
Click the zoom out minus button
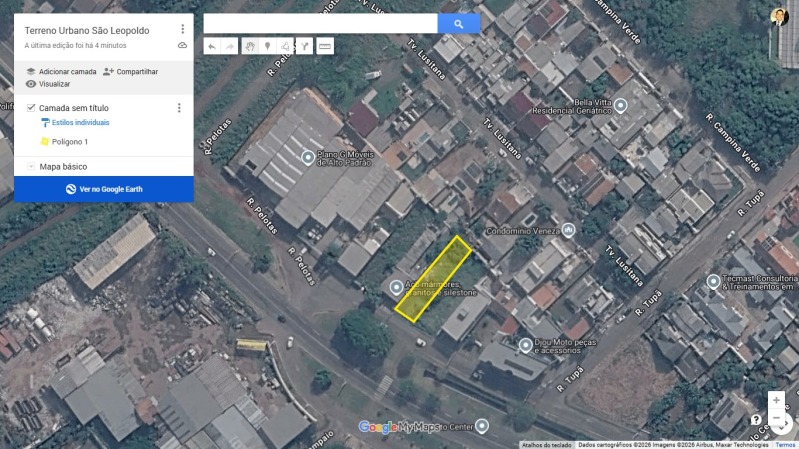click(776, 418)
